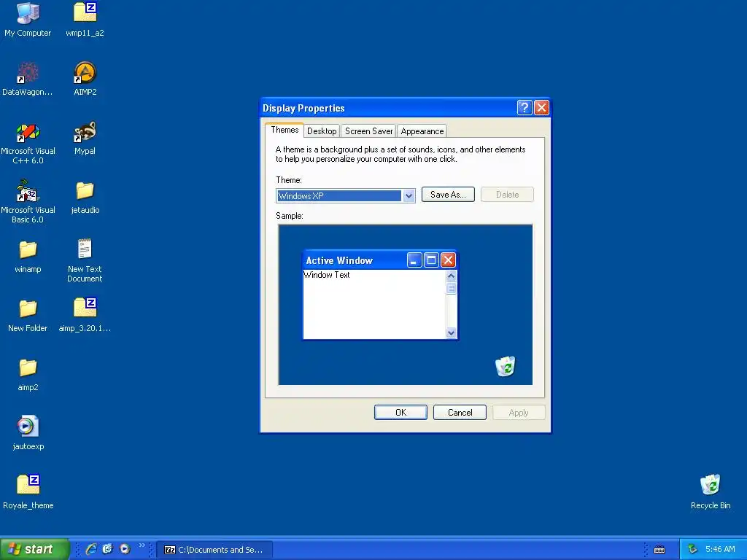This screenshot has width=747, height=560.
Task: Click sample window scroll up arrow
Action: (451, 276)
